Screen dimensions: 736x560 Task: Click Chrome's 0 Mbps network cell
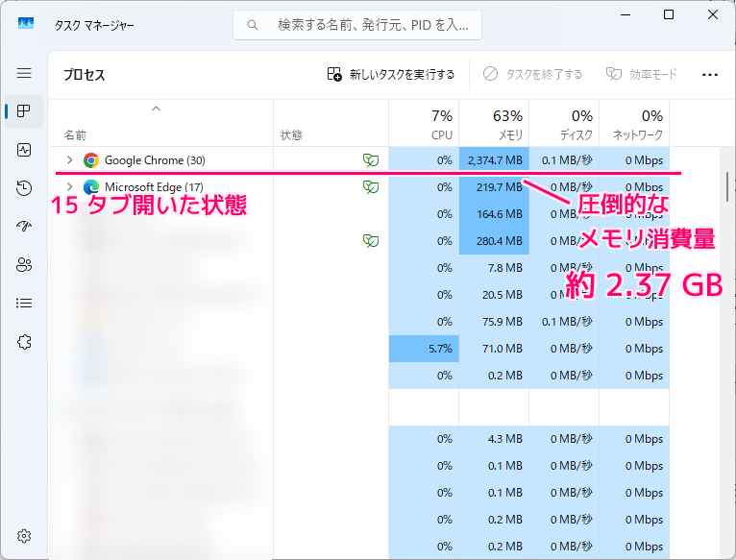634,160
